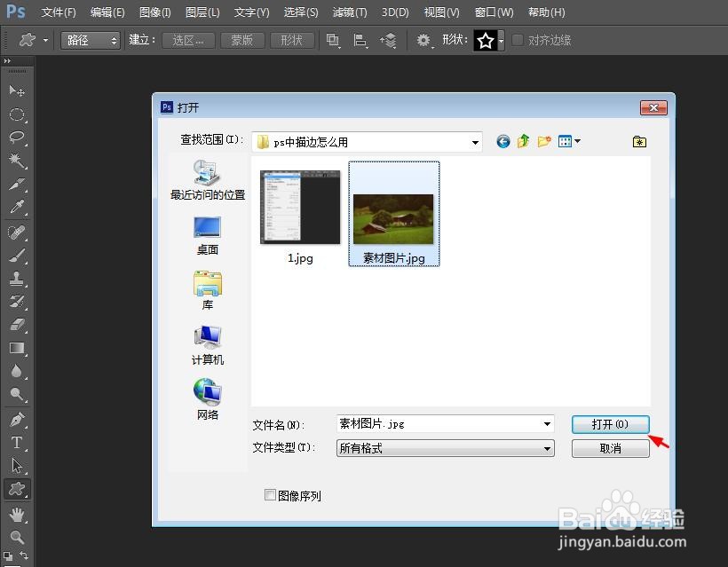Click the 蒙版 button
The width and height of the screenshot is (728, 567).
241,40
